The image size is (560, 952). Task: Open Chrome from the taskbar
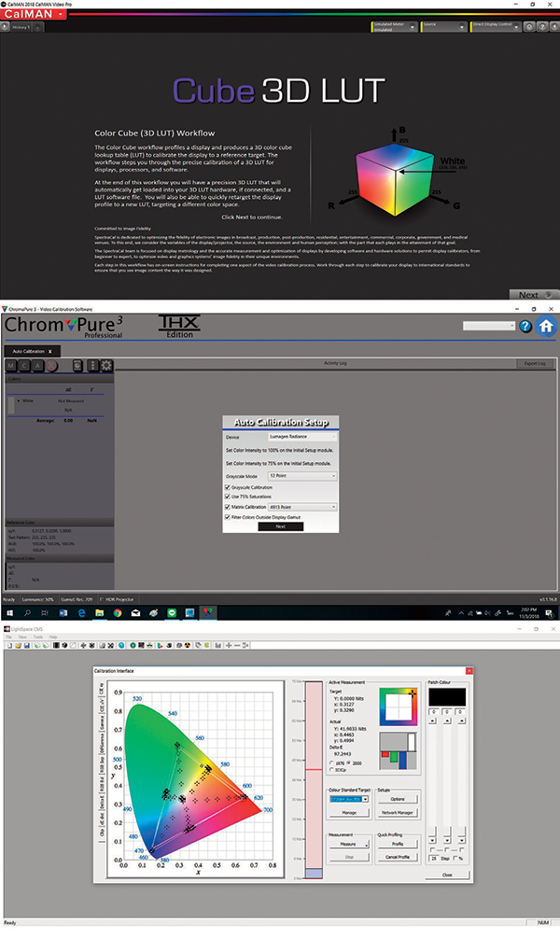[118, 613]
